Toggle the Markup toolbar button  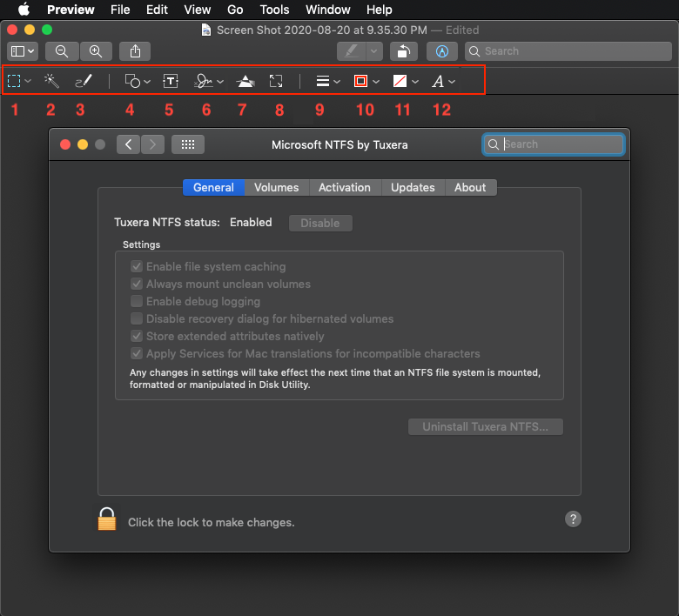442,51
